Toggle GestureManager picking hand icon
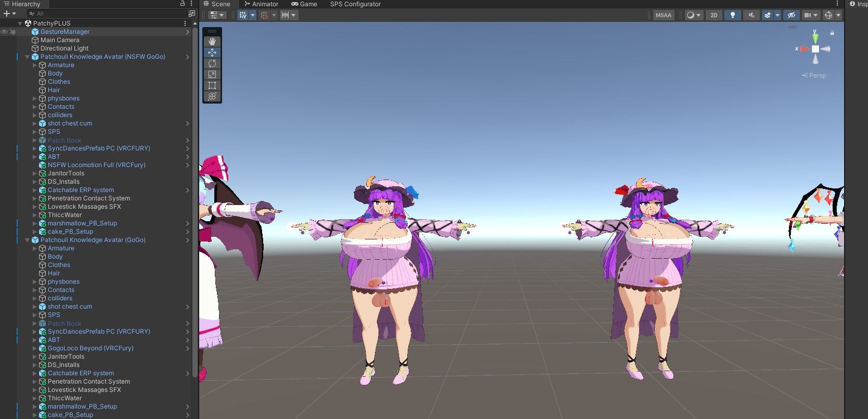 (12, 32)
